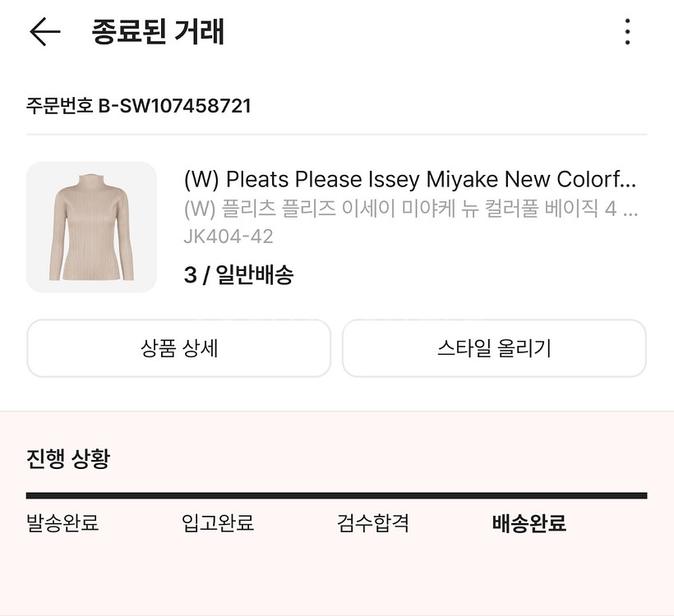Screen dimensions: 674x616
Task: Tap the 진행 상황 section heading
Action: pyautogui.click(x=67, y=458)
